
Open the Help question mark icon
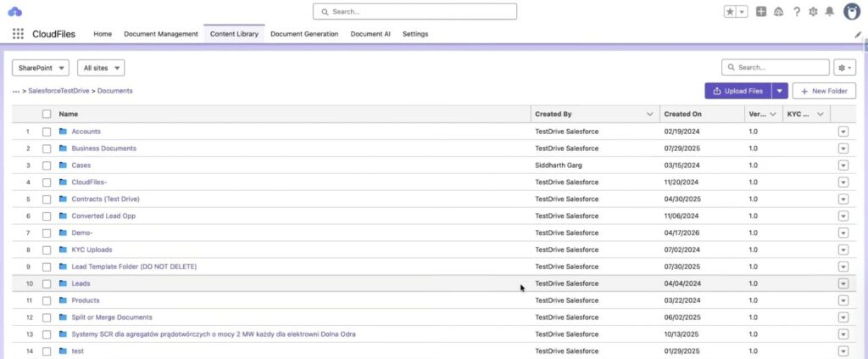[797, 12]
